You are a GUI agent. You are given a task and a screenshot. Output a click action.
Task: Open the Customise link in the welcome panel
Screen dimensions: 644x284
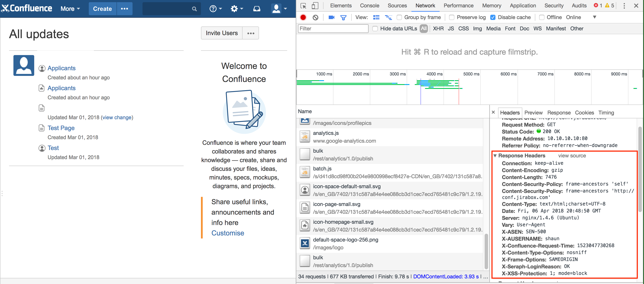(x=228, y=233)
